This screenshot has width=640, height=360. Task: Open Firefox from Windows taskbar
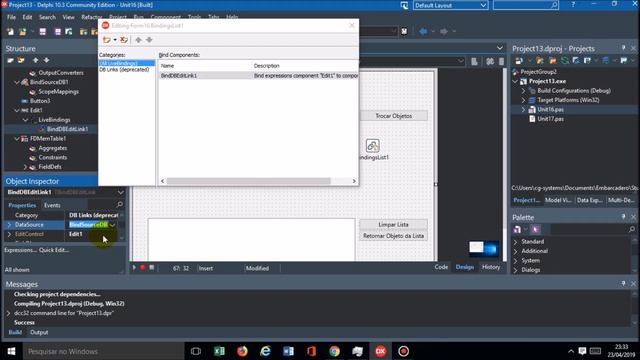coord(242,351)
